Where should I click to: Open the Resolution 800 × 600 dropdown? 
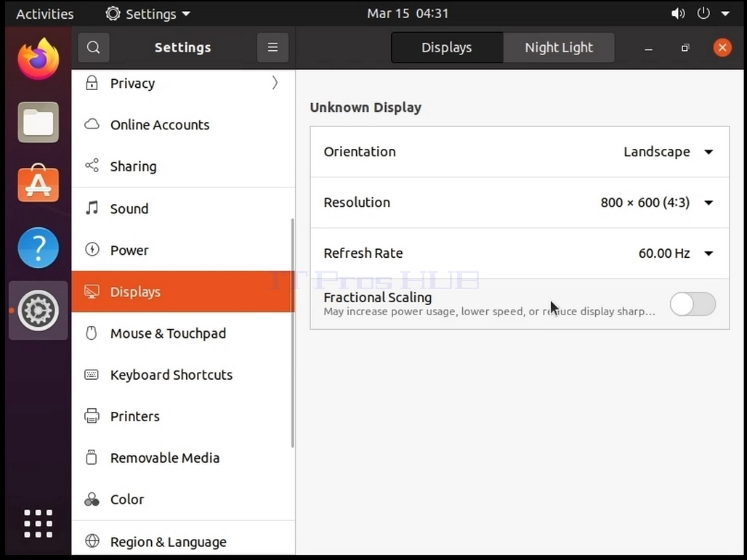(x=656, y=203)
